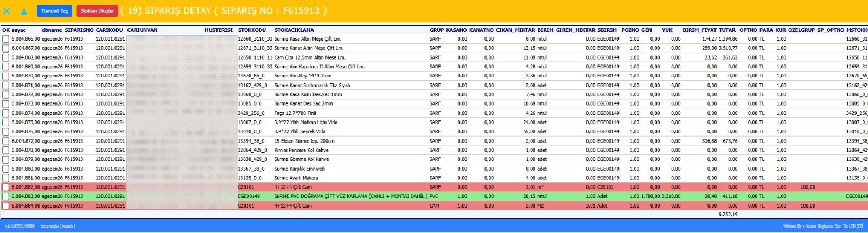The height and width of the screenshot is (233, 868).
Task: Click unit price 174,27
Action: click(709, 39)
